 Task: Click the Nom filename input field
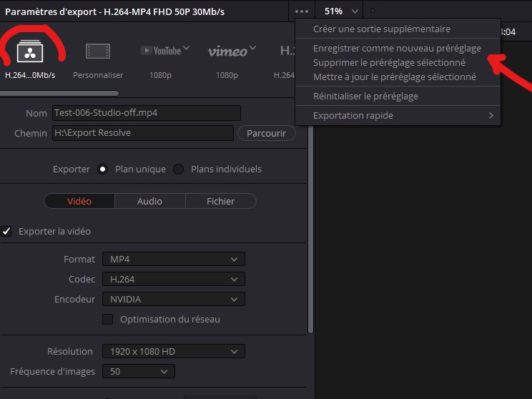(x=145, y=113)
